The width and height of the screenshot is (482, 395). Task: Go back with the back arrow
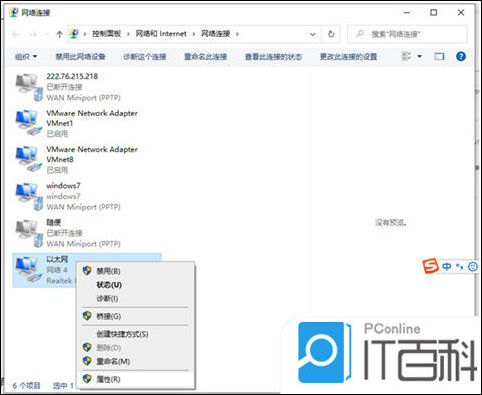[x=16, y=34]
